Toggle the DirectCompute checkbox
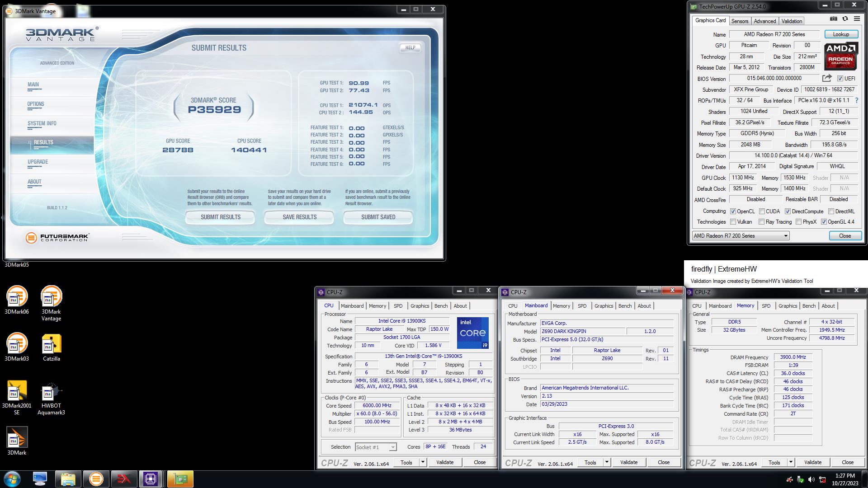Image resolution: width=868 pixels, height=488 pixels. (x=788, y=211)
